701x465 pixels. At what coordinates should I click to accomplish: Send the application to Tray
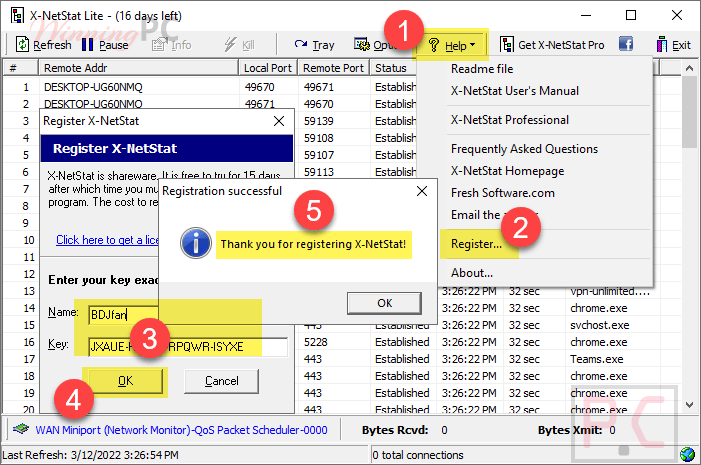314,45
